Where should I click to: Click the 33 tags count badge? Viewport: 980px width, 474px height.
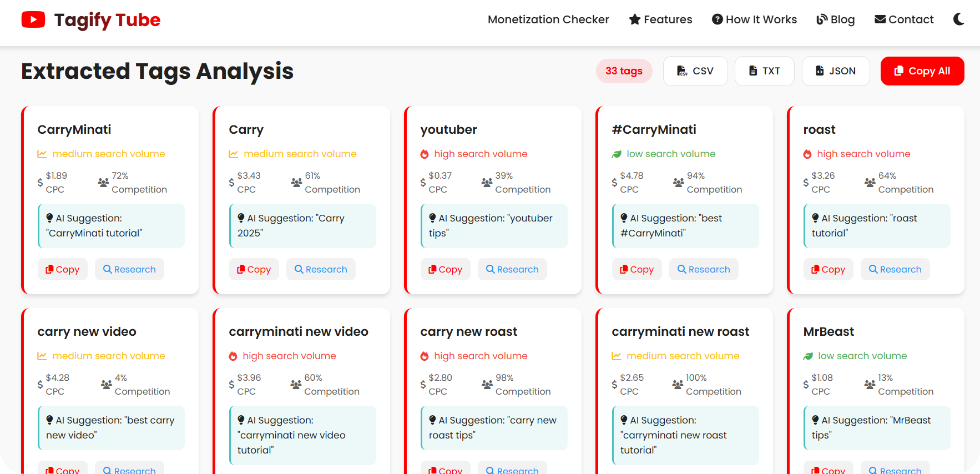624,71
